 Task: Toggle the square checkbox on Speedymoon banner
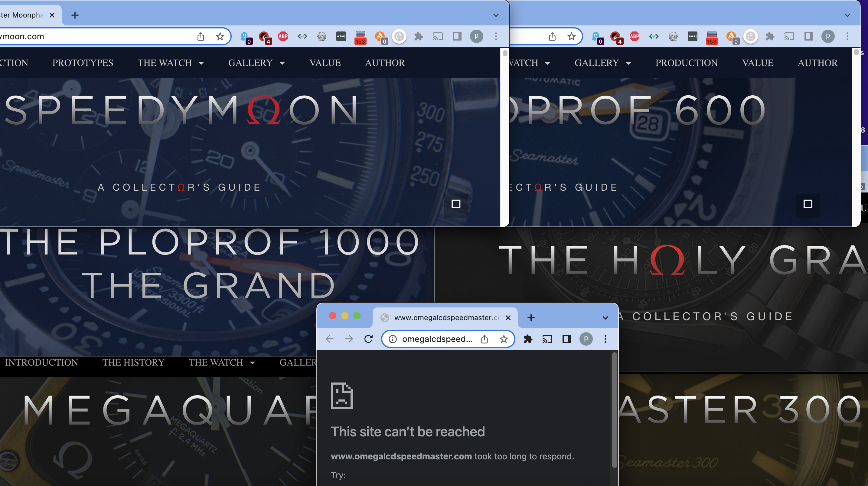[455, 204]
